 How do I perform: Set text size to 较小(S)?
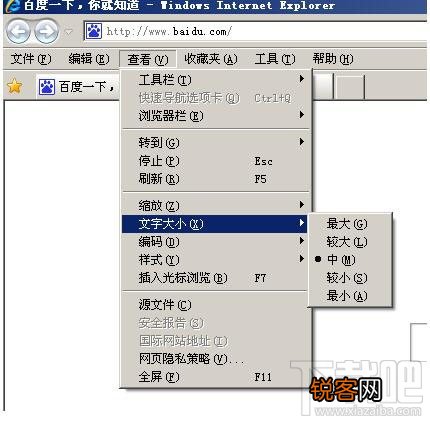[x=350, y=278]
